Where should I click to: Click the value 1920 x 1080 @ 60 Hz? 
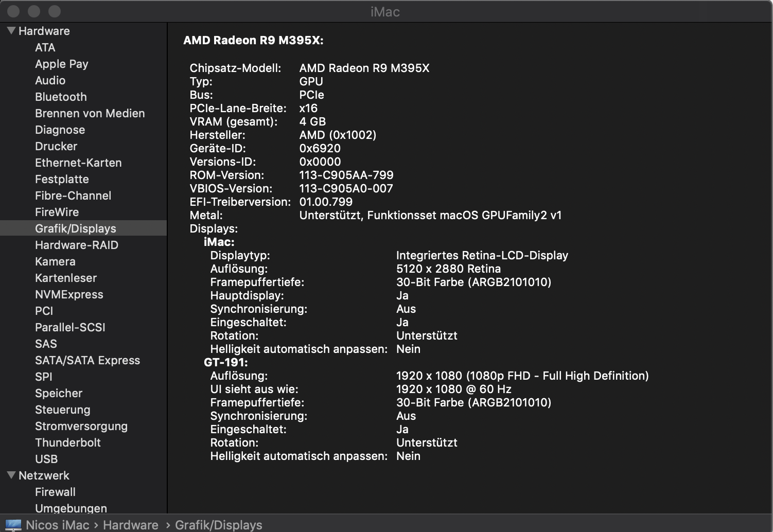(x=454, y=389)
